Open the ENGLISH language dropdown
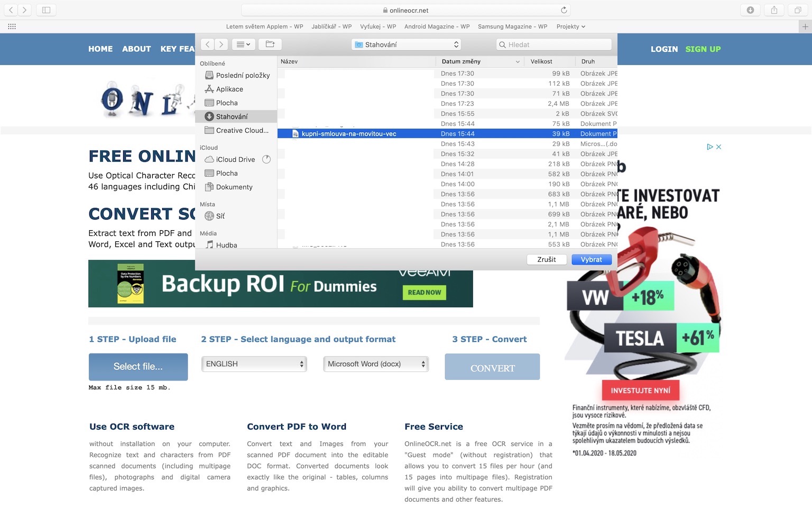The height and width of the screenshot is (508, 812). click(x=254, y=364)
